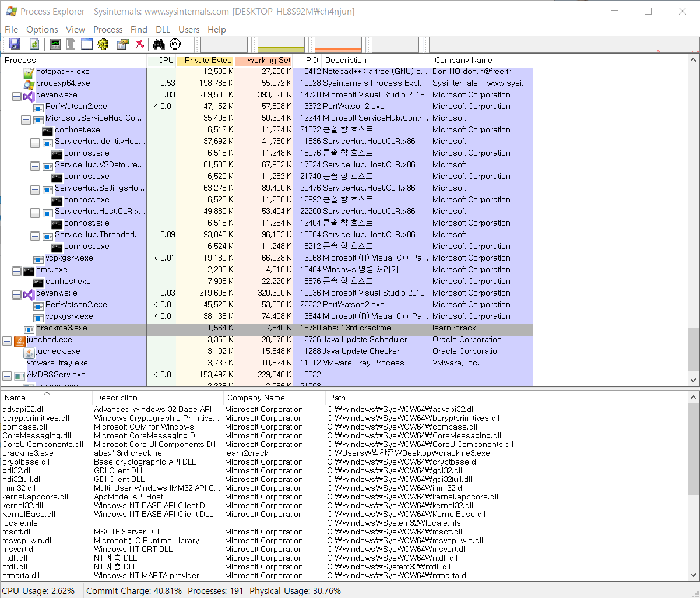
Task: Click the Save toolbar icon
Action: 15,44
